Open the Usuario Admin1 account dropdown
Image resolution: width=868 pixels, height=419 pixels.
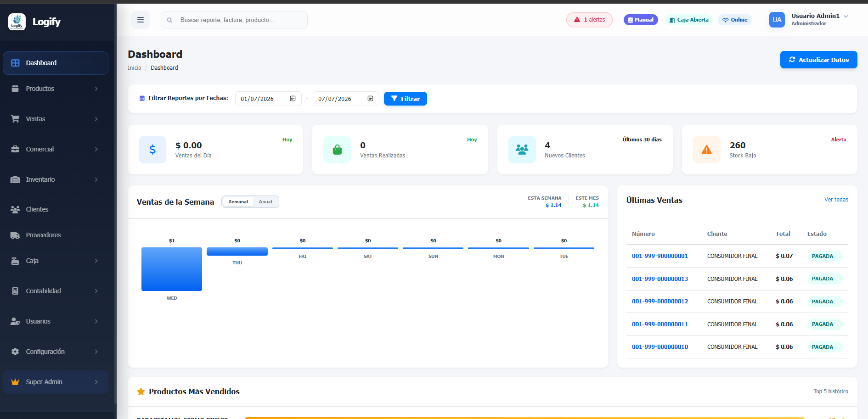(x=809, y=19)
